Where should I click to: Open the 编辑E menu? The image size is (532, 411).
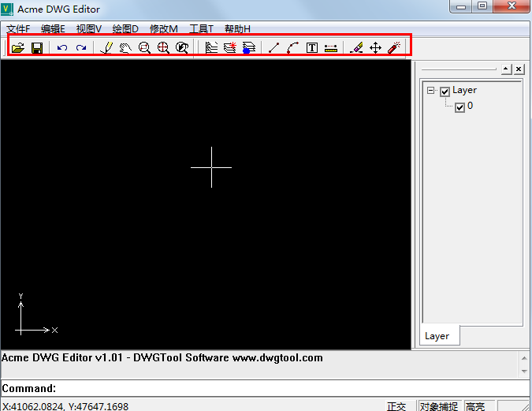click(53, 29)
